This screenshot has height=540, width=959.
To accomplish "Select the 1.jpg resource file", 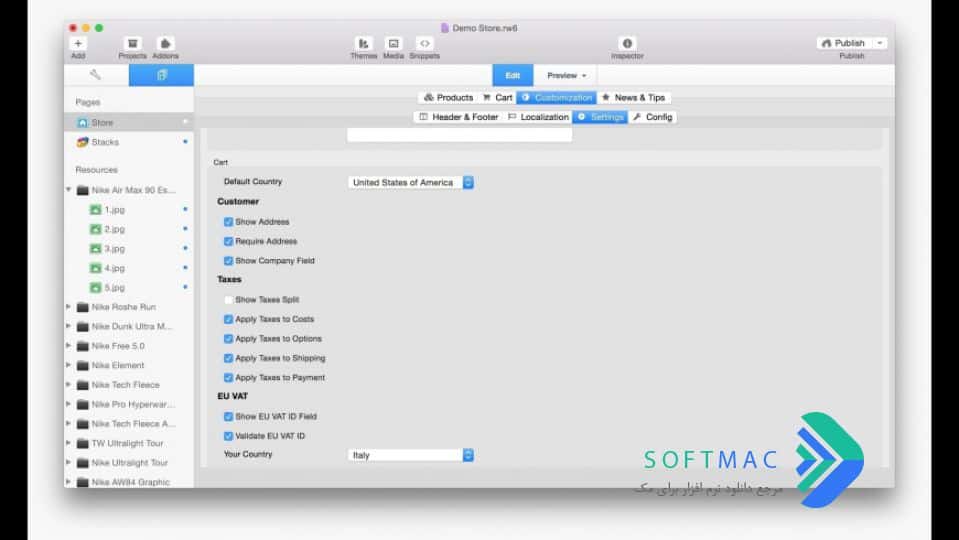I will pos(114,210).
